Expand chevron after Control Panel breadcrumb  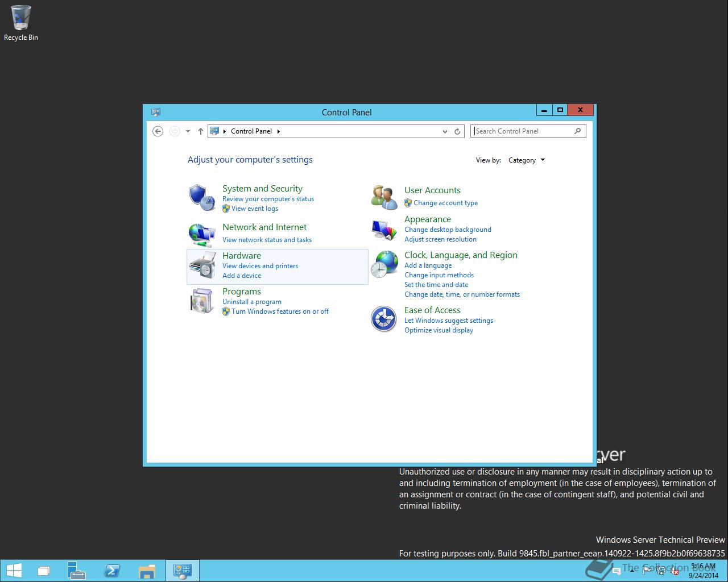[x=279, y=131]
